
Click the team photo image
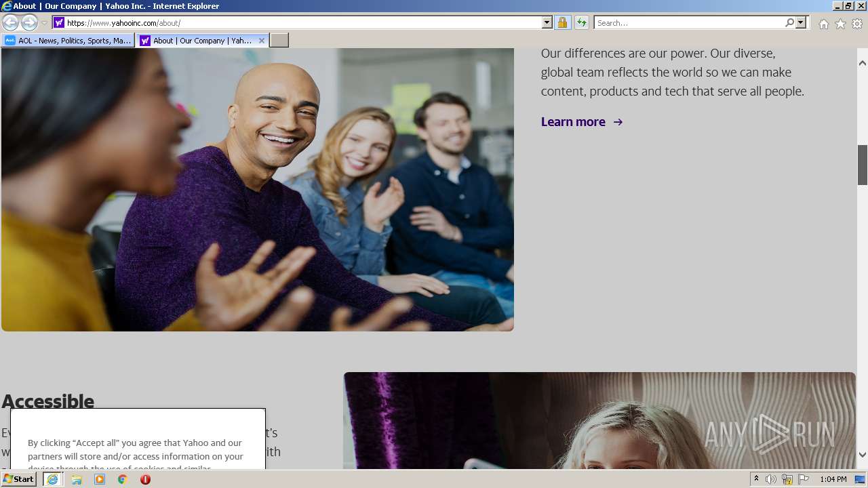257,189
